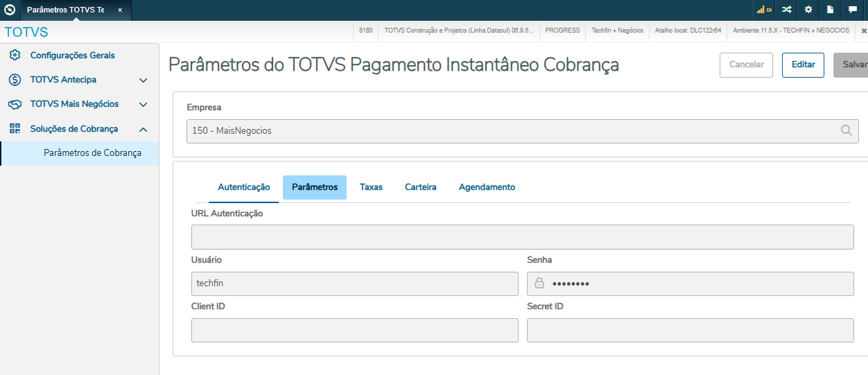Click the padlock icon in Senha field
This screenshot has width=868, height=375.
tap(539, 284)
